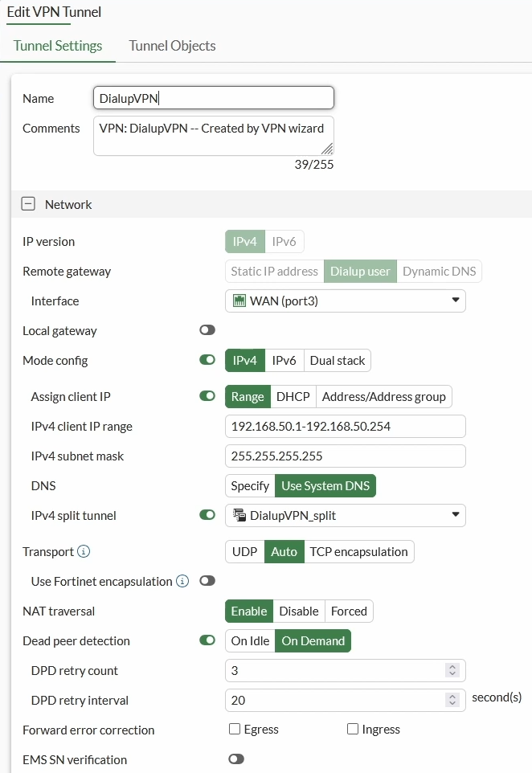
Task: Open the Tunnel Settings tab
Action: pos(58,46)
